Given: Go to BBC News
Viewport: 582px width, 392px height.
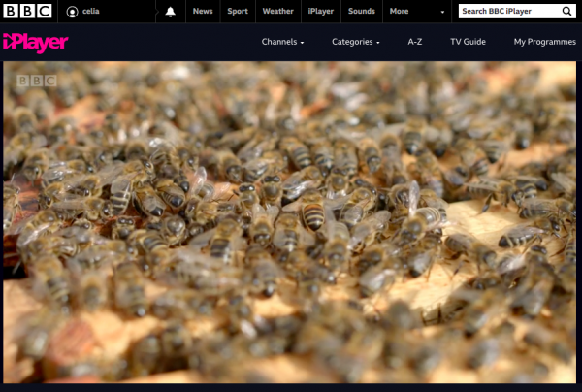Looking at the screenshot, I should [x=203, y=11].
